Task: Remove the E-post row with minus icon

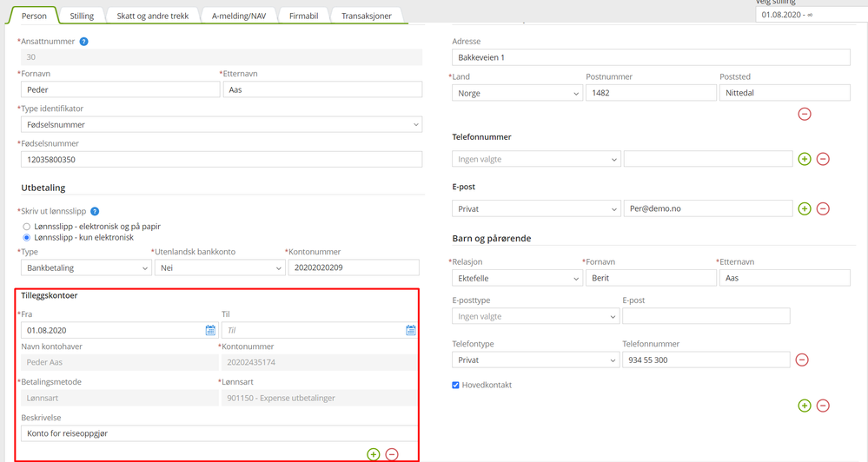Action: tap(823, 208)
